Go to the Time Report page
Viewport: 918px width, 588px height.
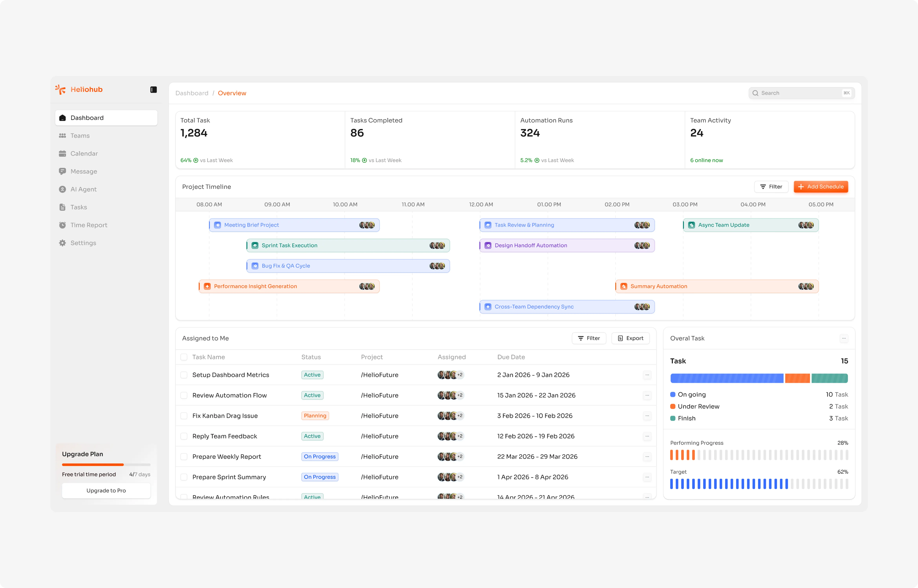[89, 225]
